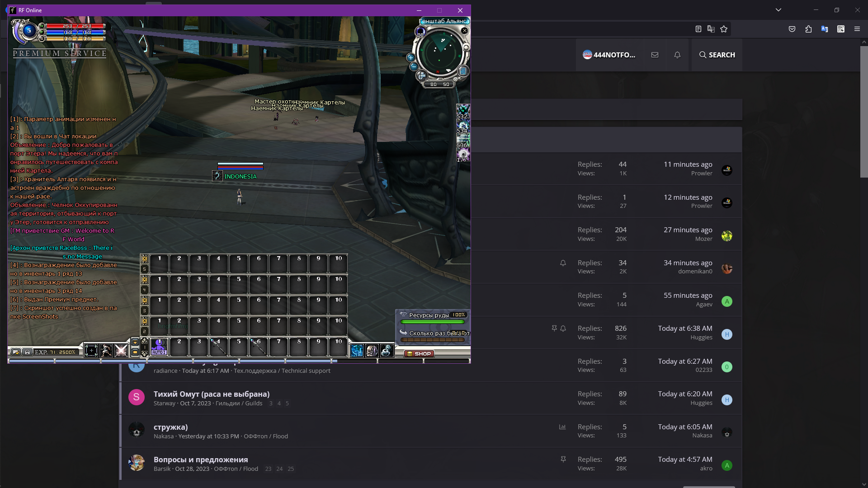
Task: Open Prowler's profile from the 11 minutes ago row
Action: coord(702,174)
